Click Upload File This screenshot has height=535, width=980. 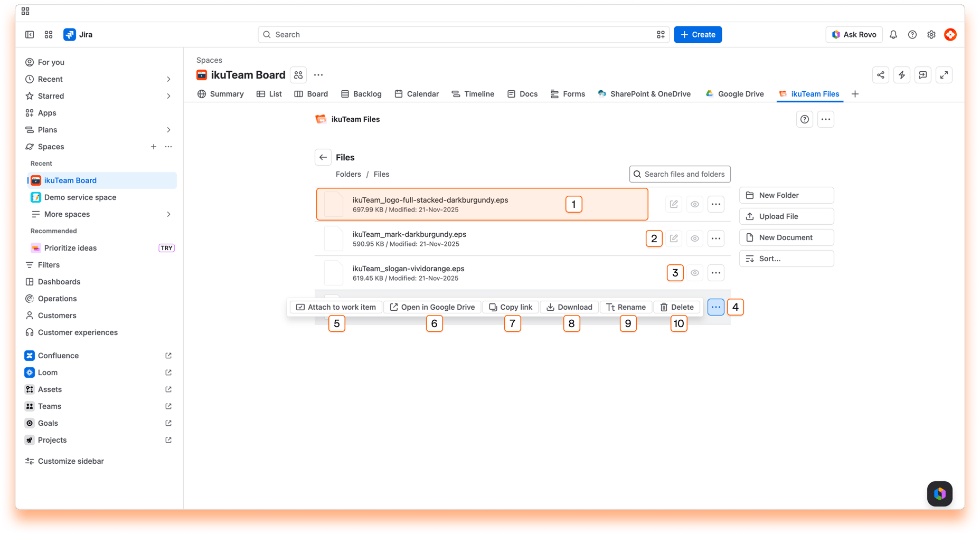[787, 216]
